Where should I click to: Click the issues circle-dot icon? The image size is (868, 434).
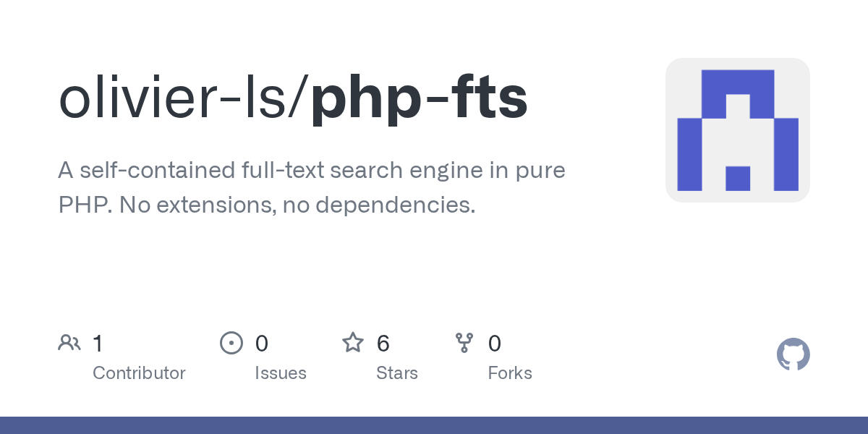[x=231, y=343]
